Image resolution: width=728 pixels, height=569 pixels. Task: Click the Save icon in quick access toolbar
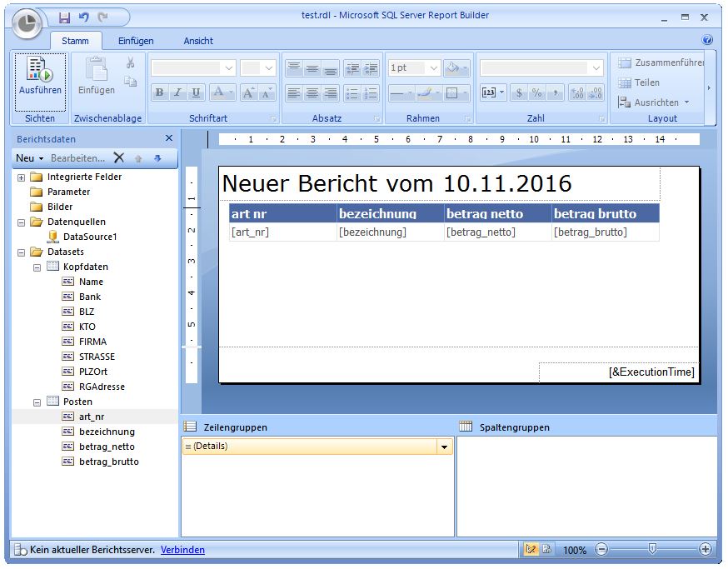[x=65, y=17]
